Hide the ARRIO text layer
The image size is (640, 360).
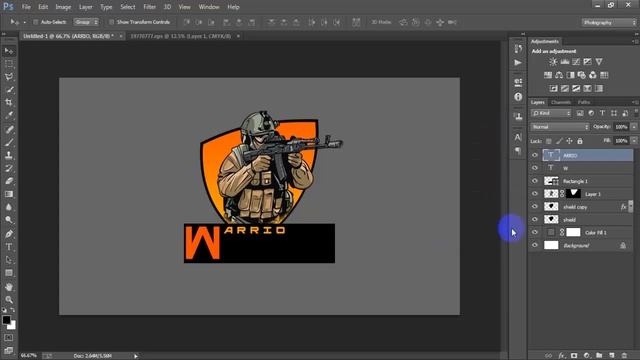point(535,155)
